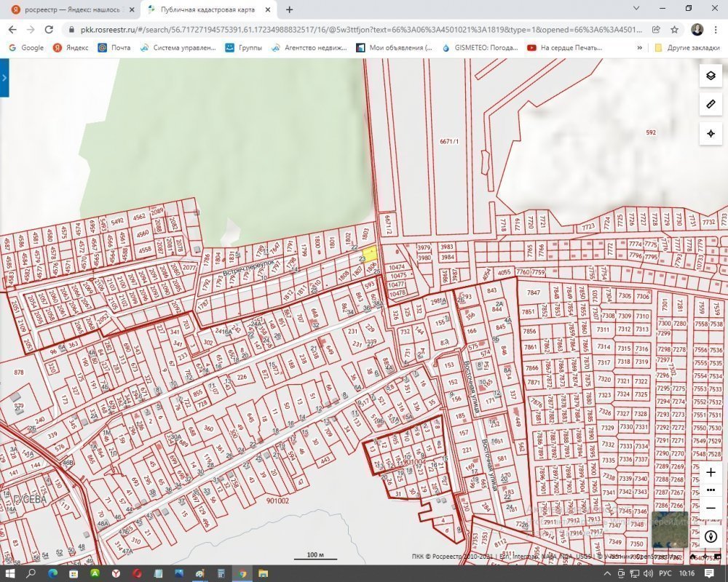Select the ruler measurement tool
This screenshot has height=582, width=728.
711,105
